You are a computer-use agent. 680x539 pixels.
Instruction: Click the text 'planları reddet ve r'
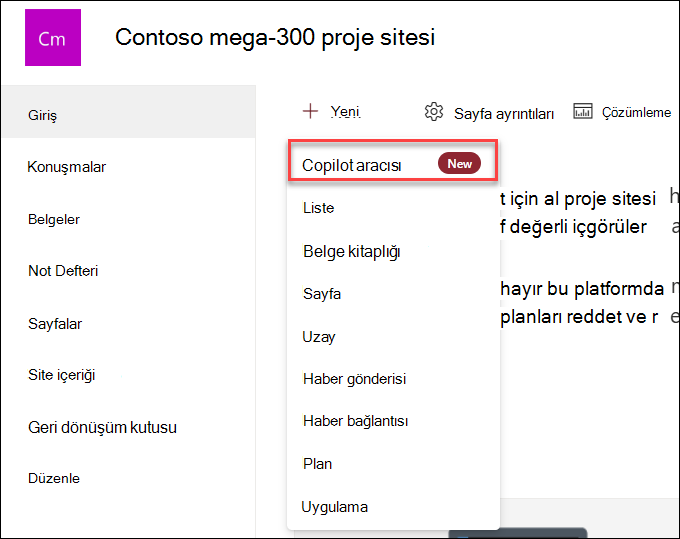(579, 317)
